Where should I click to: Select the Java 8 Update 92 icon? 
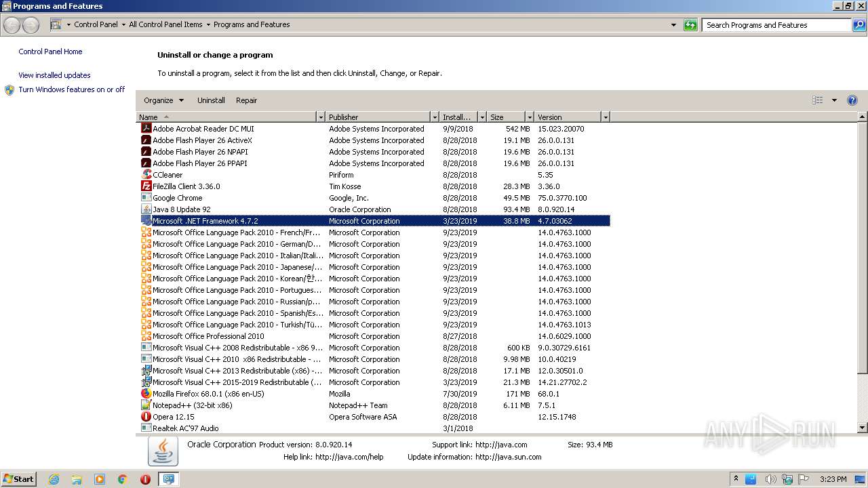[x=146, y=209]
